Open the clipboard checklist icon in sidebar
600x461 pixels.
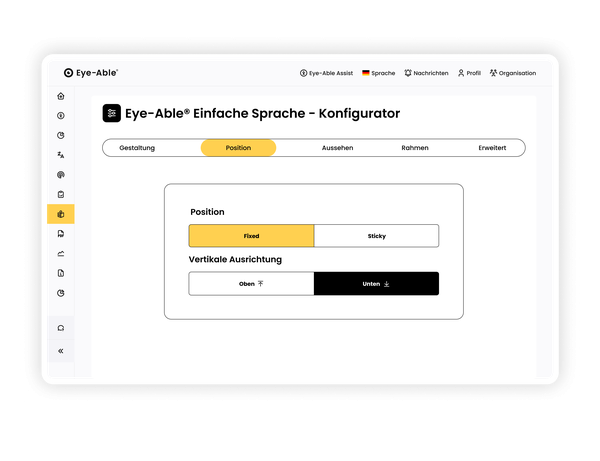pyautogui.click(x=60, y=194)
